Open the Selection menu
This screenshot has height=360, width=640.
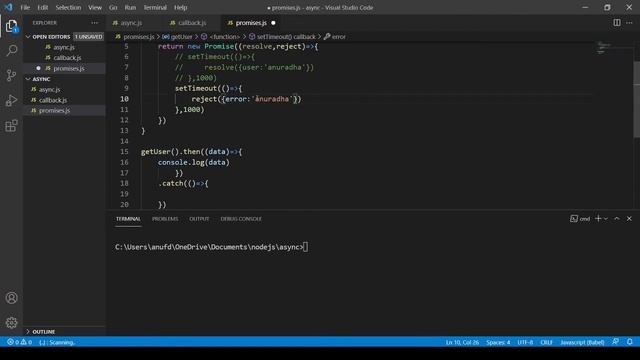tap(68, 7)
